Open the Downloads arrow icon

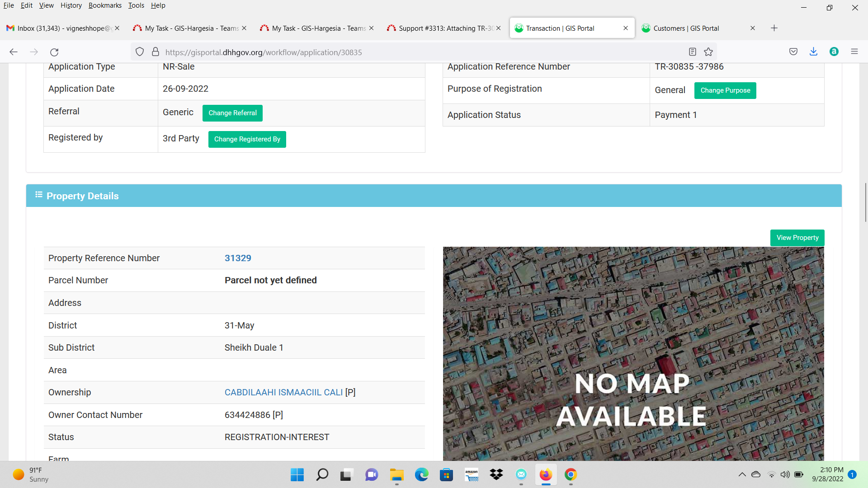point(813,52)
